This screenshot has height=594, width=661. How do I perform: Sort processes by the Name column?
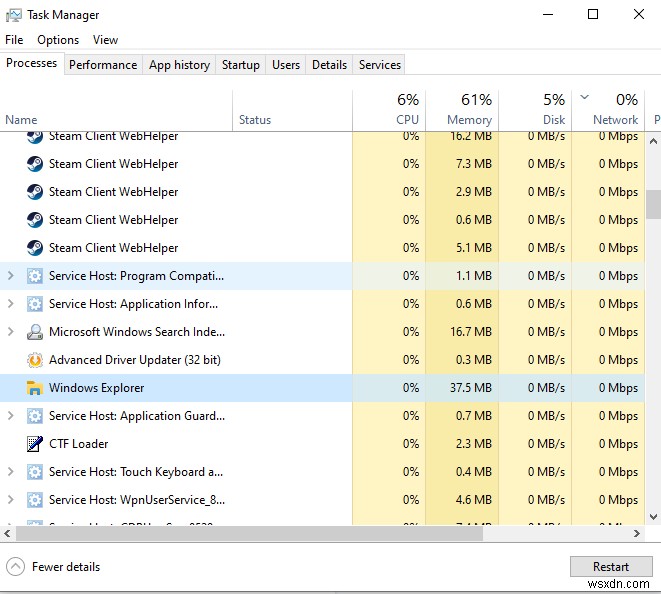(116, 110)
